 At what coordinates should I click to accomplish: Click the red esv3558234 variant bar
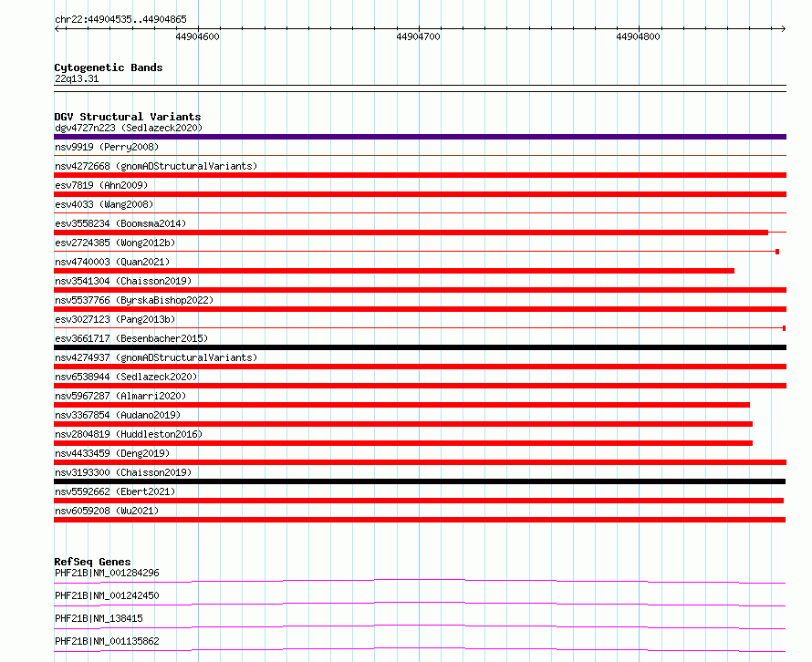point(411,233)
